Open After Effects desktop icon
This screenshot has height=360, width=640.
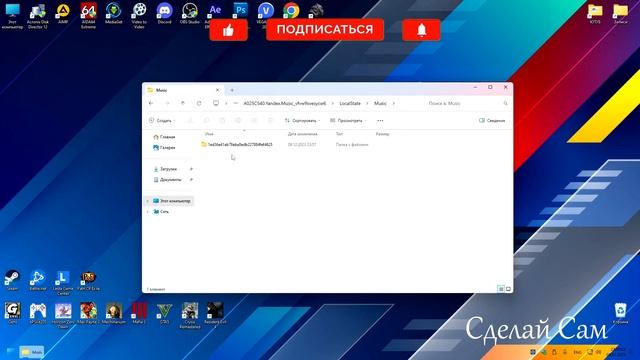pyautogui.click(x=215, y=11)
